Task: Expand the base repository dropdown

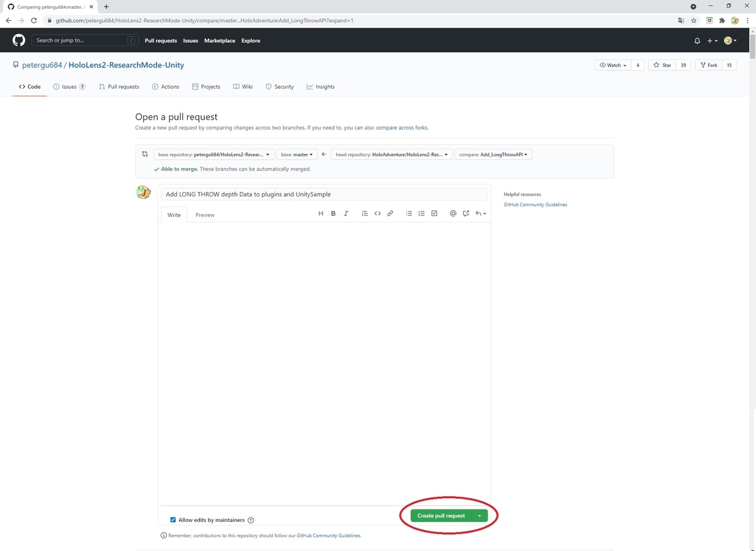Action: click(x=214, y=154)
